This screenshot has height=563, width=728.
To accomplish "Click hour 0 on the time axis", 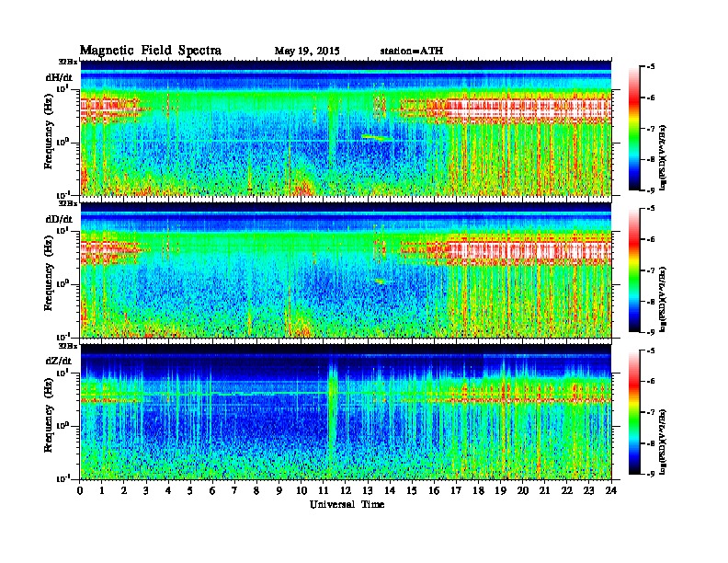I will 80,490.
